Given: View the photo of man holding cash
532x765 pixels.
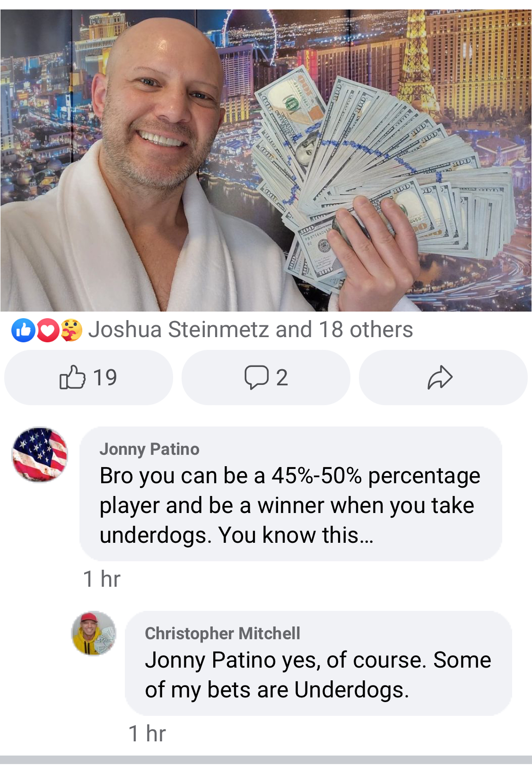Looking at the screenshot, I should (x=266, y=160).
